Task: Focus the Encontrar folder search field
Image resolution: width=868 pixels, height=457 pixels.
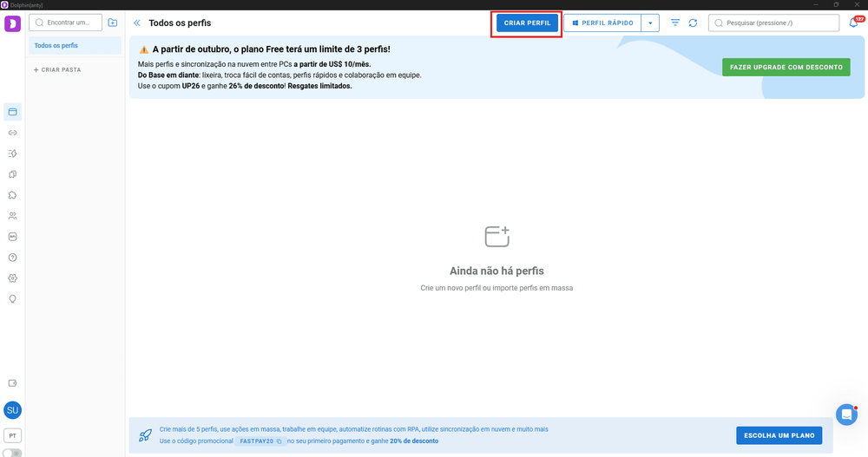Action: [65, 23]
